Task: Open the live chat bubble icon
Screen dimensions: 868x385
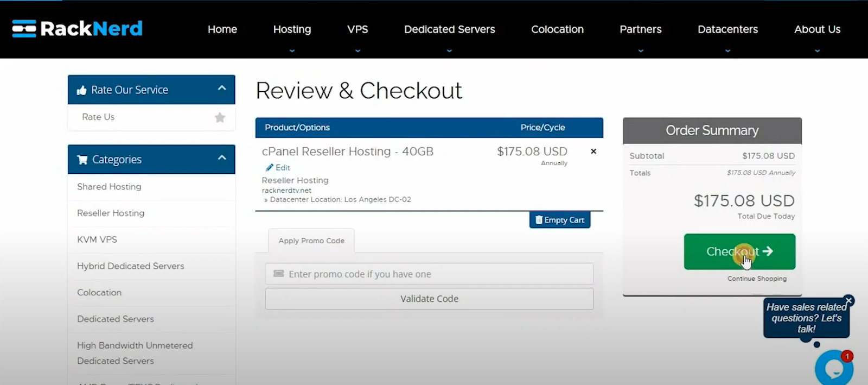Action: point(834,368)
